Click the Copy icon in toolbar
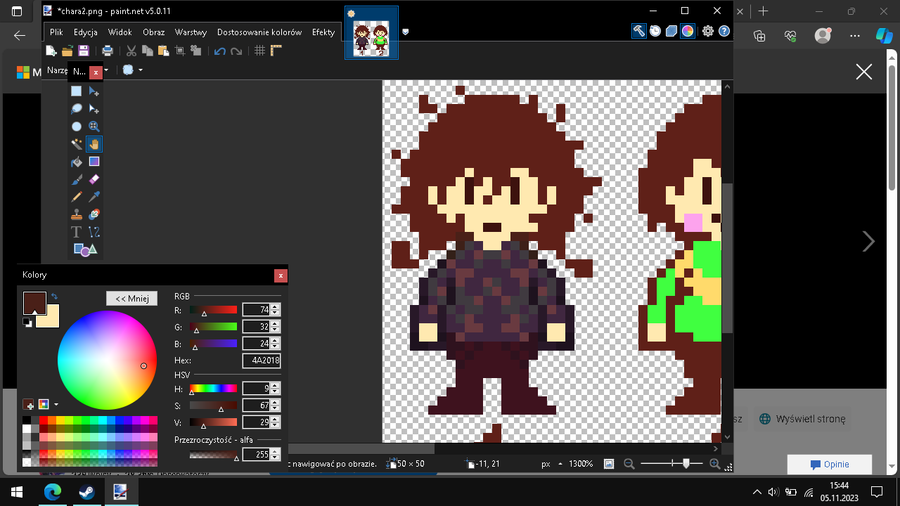The image size is (900, 506). tap(148, 51)
